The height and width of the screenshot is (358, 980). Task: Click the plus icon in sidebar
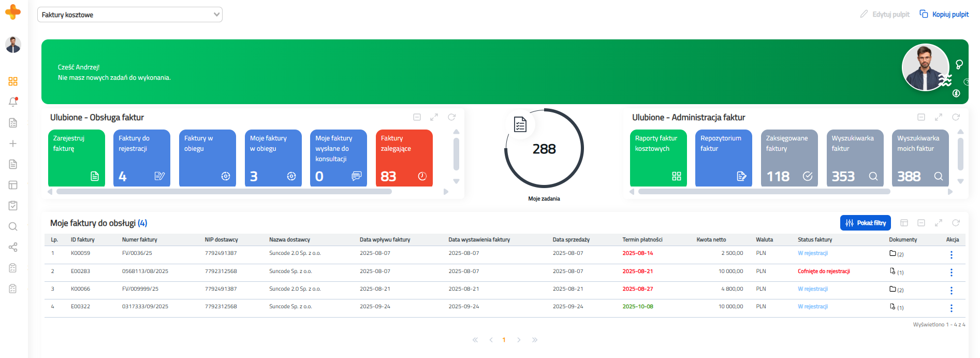13,144
